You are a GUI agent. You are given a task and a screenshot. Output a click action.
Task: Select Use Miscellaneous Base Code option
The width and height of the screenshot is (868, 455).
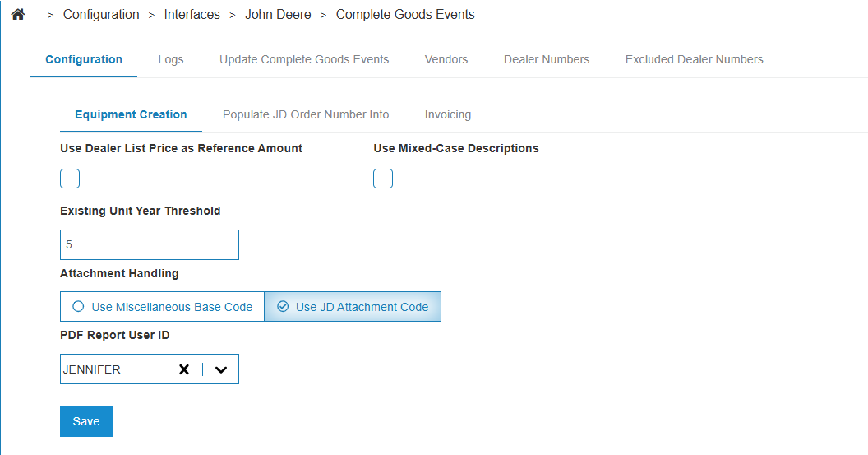[x=162, y=306]
